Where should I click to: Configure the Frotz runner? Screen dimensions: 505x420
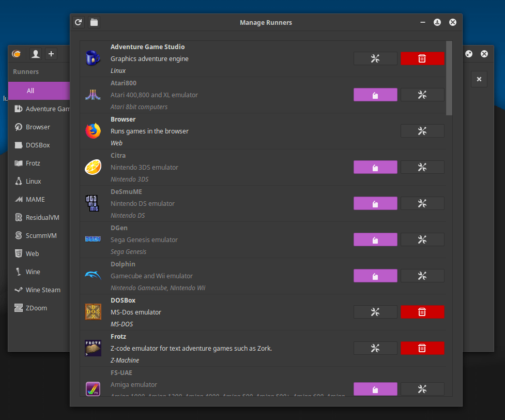click(375, 348)
